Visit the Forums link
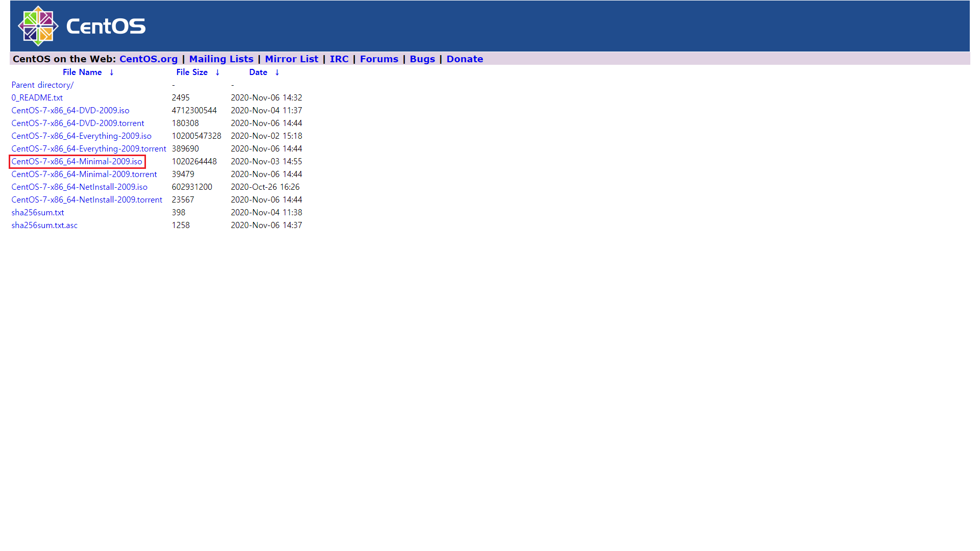This screenshot has height=551, width=980. coord(379,59)
